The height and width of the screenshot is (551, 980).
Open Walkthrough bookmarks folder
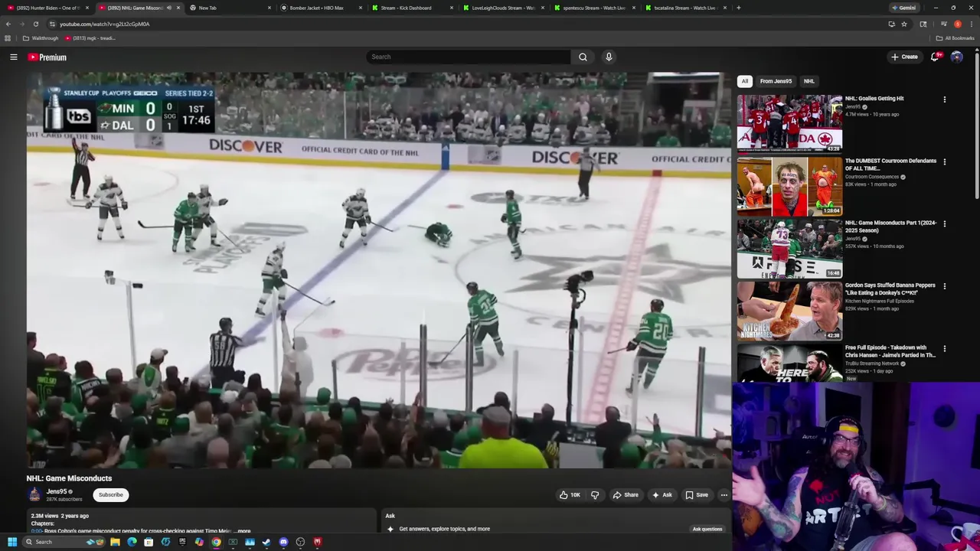tap(41, 38)
